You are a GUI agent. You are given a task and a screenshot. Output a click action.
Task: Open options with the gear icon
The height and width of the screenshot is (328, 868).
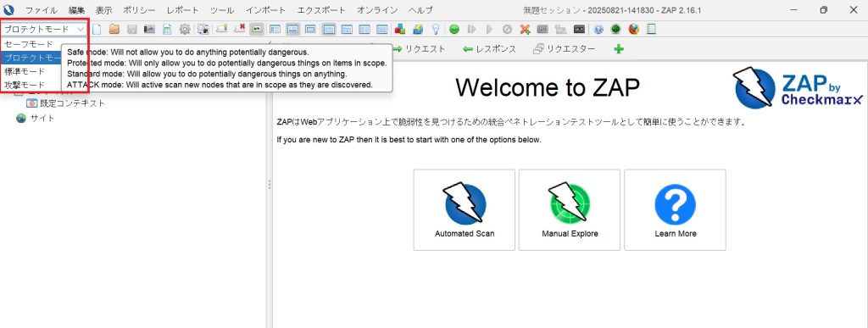pyautogui.click(x=185, y=30)
